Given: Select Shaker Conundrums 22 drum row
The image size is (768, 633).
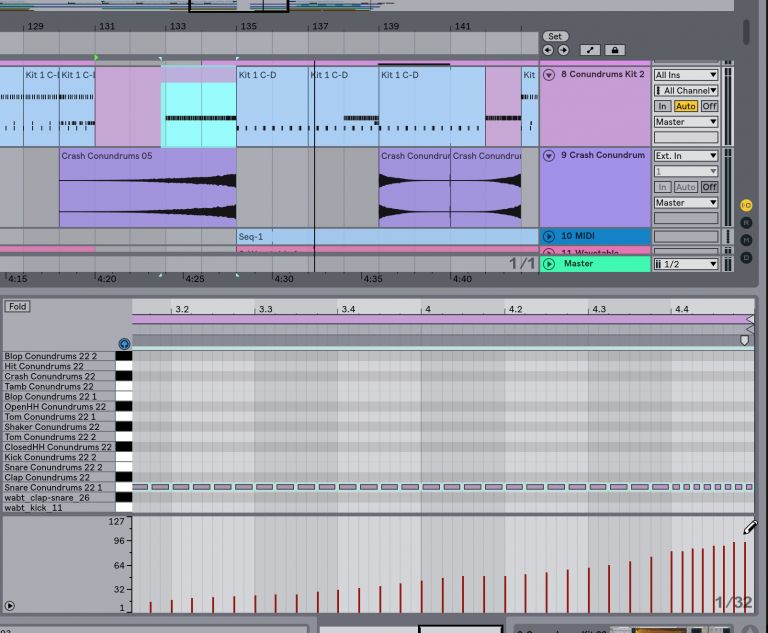Looking at the screenshot, I should (x=59, y=427).
